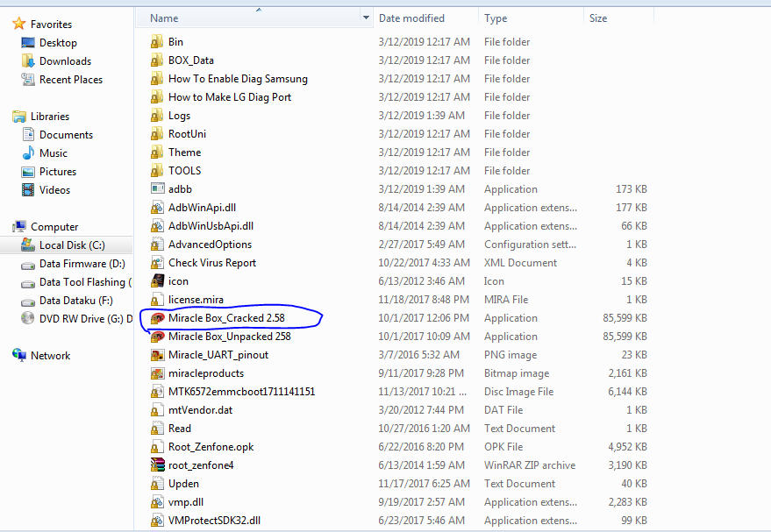The height and width of the screenshot is (532, 771).
Task: Click the Favorites star icon
Action: (18, 24)
